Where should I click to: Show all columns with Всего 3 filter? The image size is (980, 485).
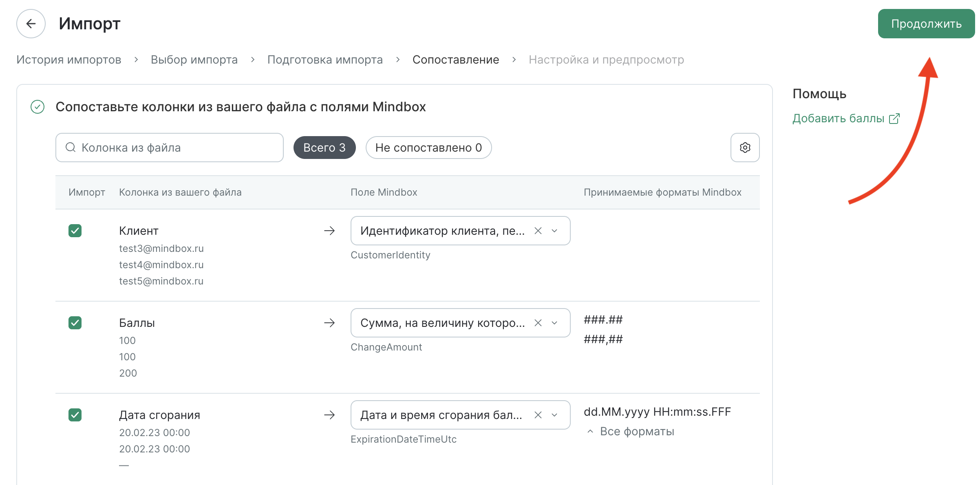324,148
